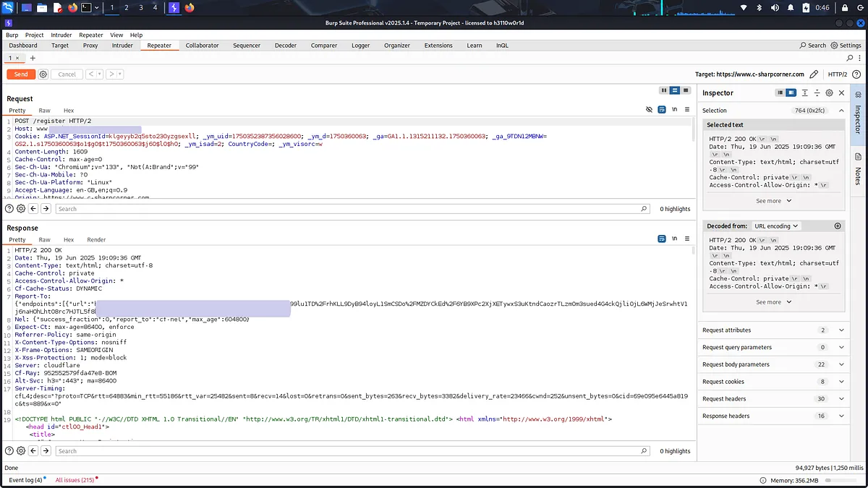Expand all Inspector sections icon
868x488 pixels.
point(804,93)
